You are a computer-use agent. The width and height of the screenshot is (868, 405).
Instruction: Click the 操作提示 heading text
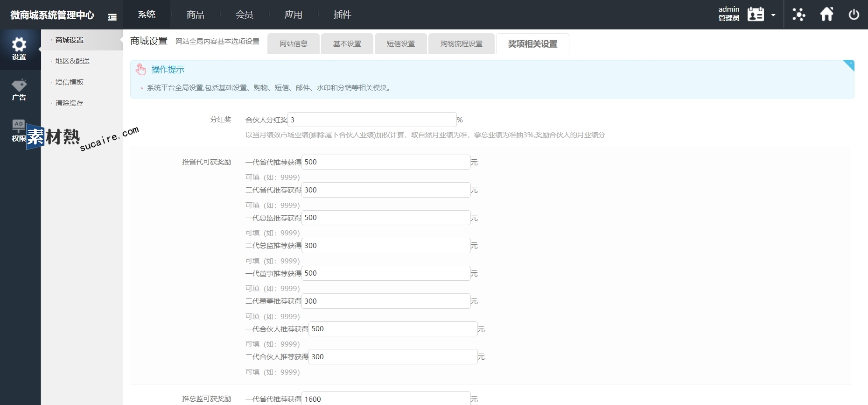coord(168,70)
